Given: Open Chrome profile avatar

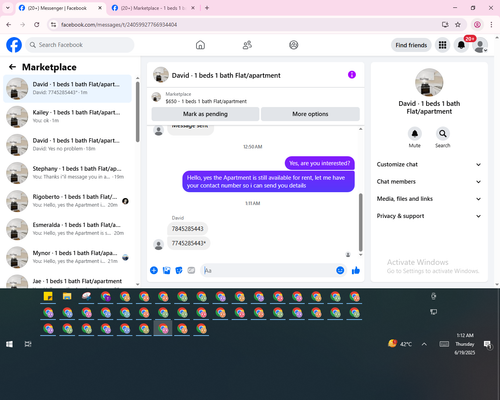Looking at the screenshot, I should (477, 24).
